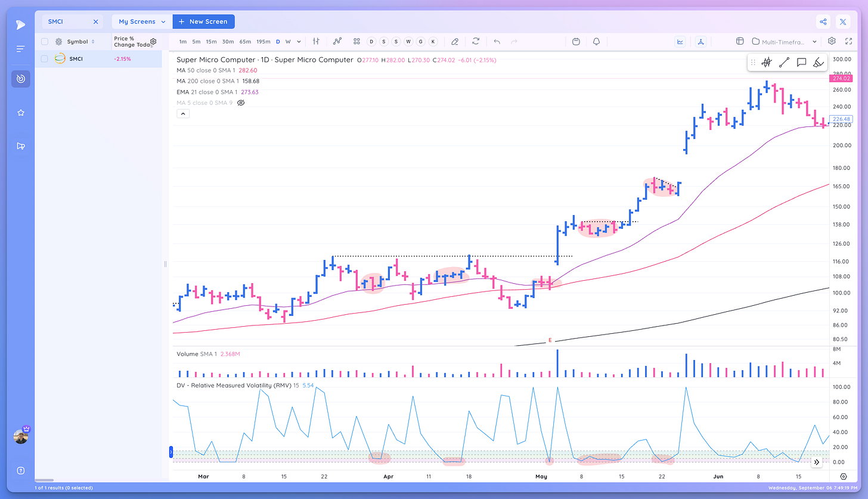868x499 pixels.
Task: Click the refresh chart icon
Action: 475,41
